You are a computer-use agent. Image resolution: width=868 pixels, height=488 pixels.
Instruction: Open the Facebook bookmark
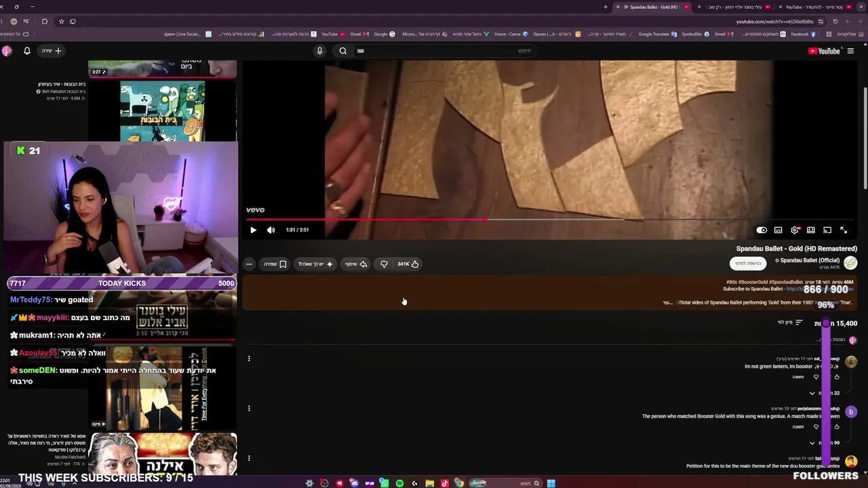[803, 34]
